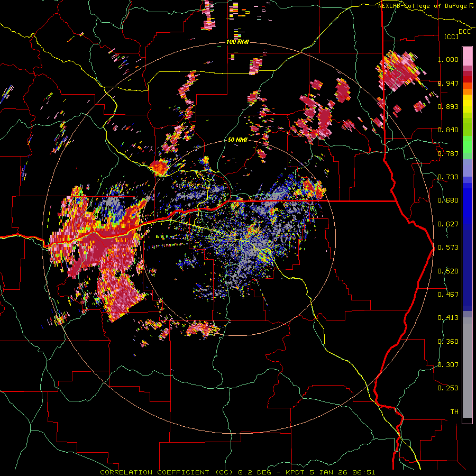The image size is (476, 476).
Task: Click the 0.893 legend value
Action: [448, 106]
